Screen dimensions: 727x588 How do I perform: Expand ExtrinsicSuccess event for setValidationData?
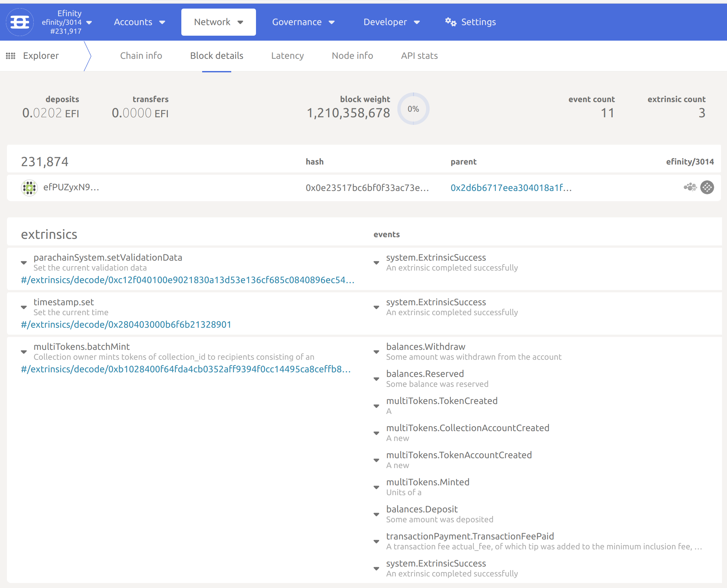[x=376, y=263]
